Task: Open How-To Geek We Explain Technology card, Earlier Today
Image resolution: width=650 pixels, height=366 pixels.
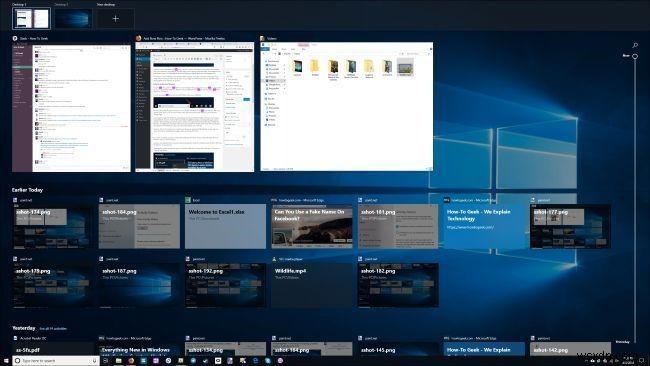Action: 484,226
